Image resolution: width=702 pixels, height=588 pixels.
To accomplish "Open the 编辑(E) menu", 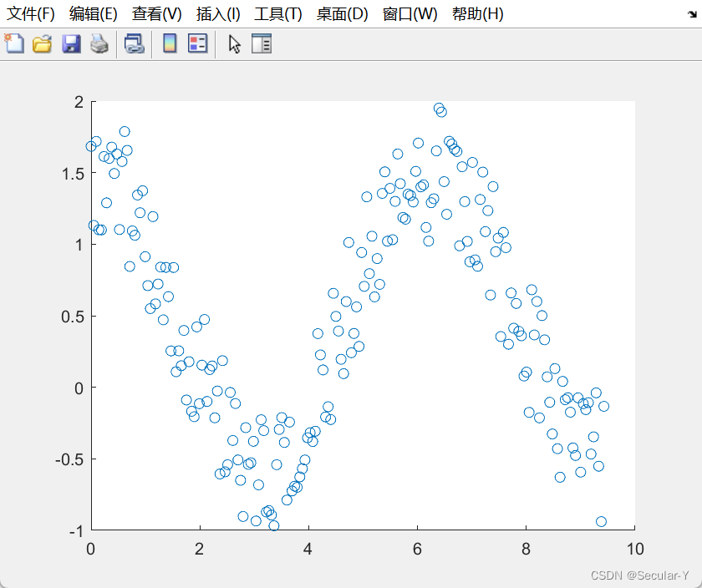I will pyautogui.click(x=93, y=14).
